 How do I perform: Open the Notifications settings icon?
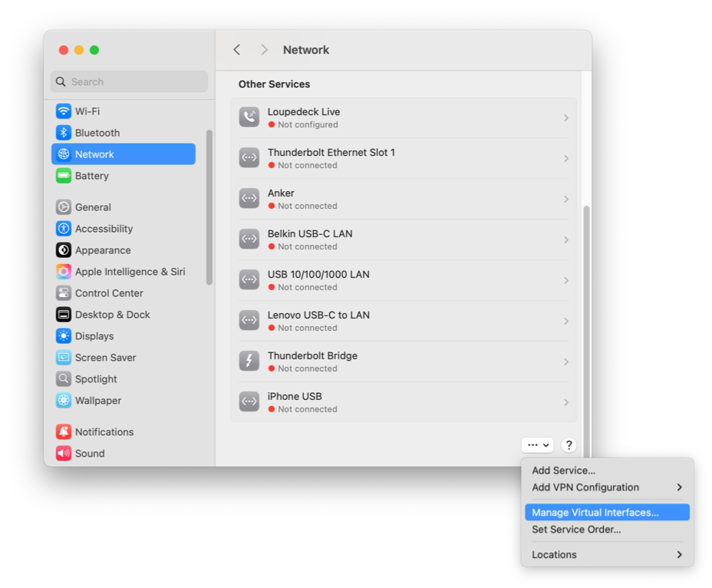64,431
